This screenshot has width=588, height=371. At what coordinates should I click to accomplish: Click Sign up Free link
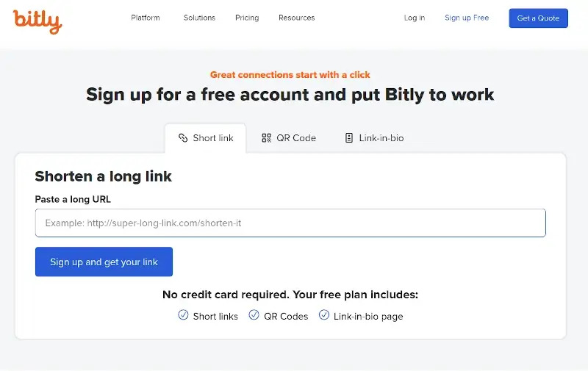tap(467, 18)
